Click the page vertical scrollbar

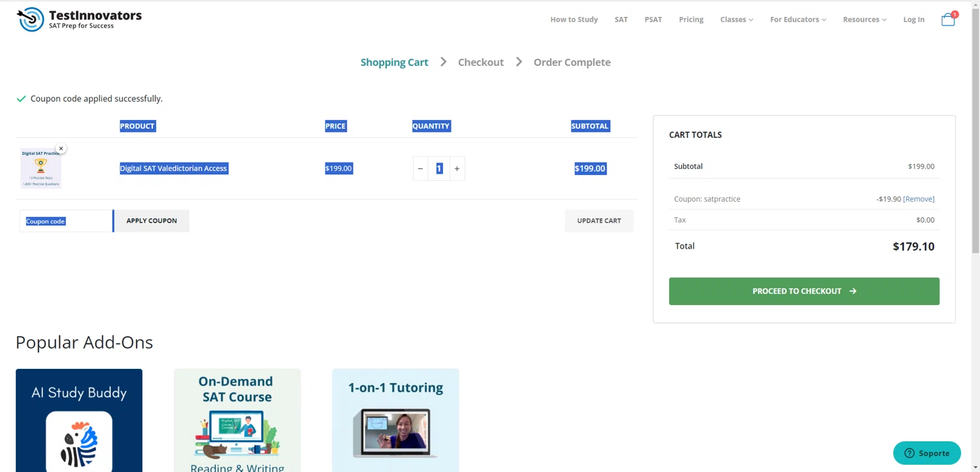click(975, 131)
